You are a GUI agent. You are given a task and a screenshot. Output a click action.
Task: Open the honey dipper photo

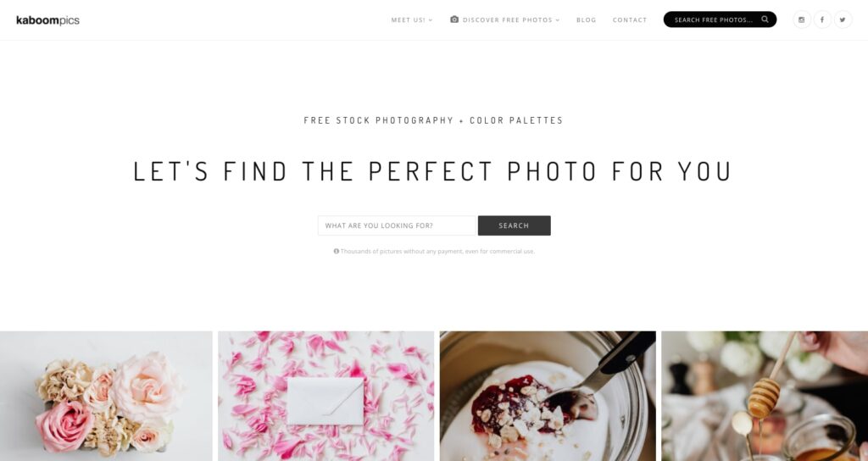[x=765, y=397]
